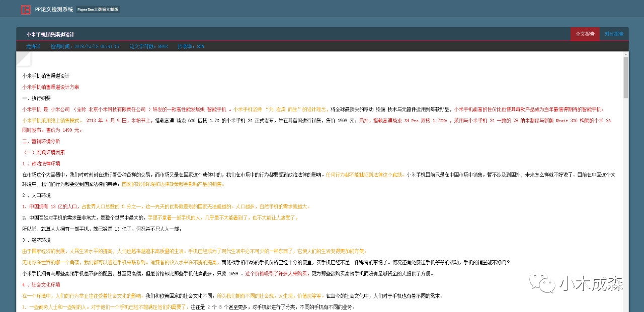Viewport: 644px width, 312px height.
Task: Click the scrollbar up arrow
Action: (x=625, y=54)
